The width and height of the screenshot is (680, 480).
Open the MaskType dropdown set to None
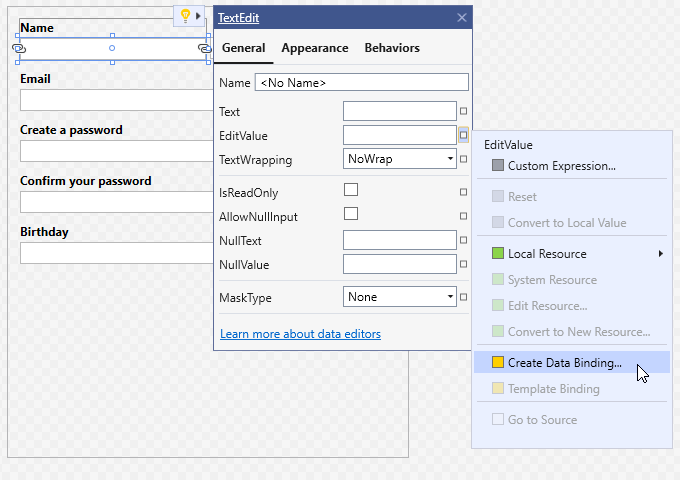click(399, 297)
